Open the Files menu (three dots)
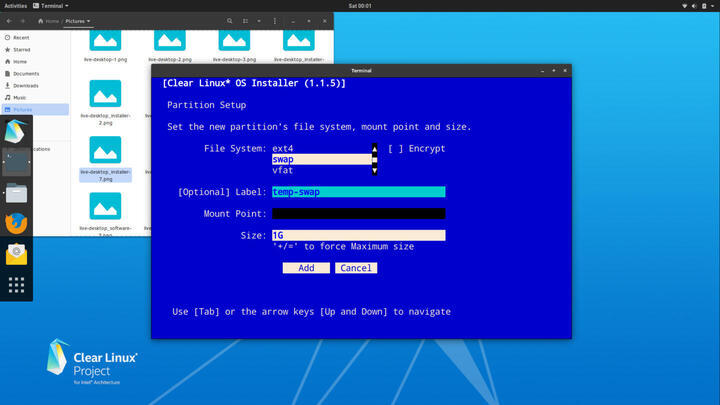The width and height of the screenshot is (720, 405). tap(275, 21)
